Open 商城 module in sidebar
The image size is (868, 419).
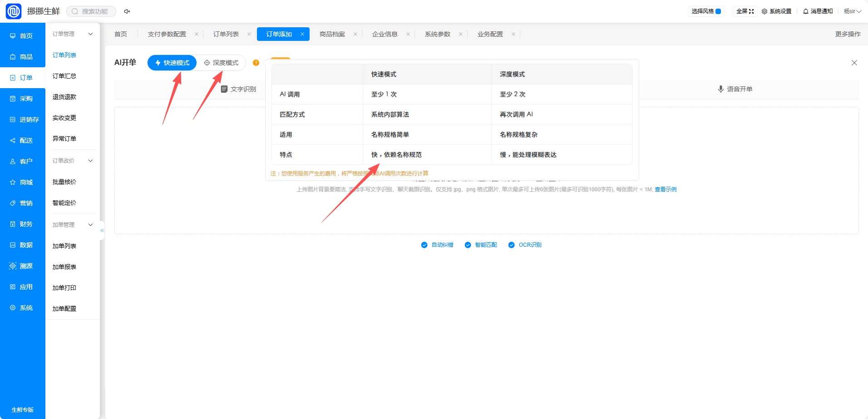[23, 182]
